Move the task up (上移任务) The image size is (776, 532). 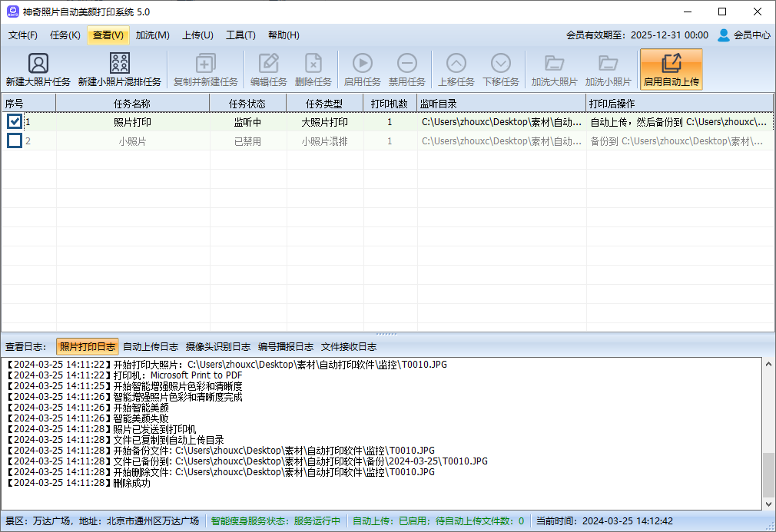pos(455,68)
